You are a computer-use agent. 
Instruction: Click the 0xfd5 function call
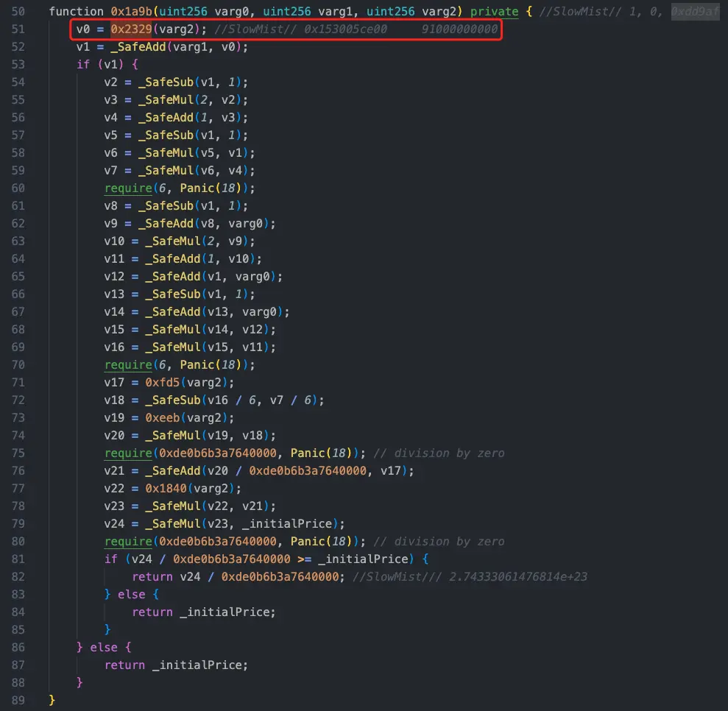point(163,383)
